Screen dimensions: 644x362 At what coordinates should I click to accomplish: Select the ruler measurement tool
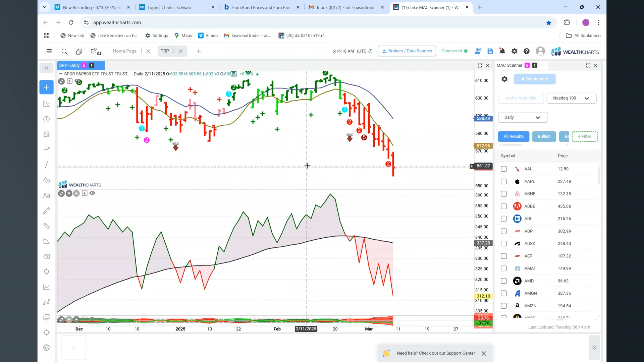(47, 226)
